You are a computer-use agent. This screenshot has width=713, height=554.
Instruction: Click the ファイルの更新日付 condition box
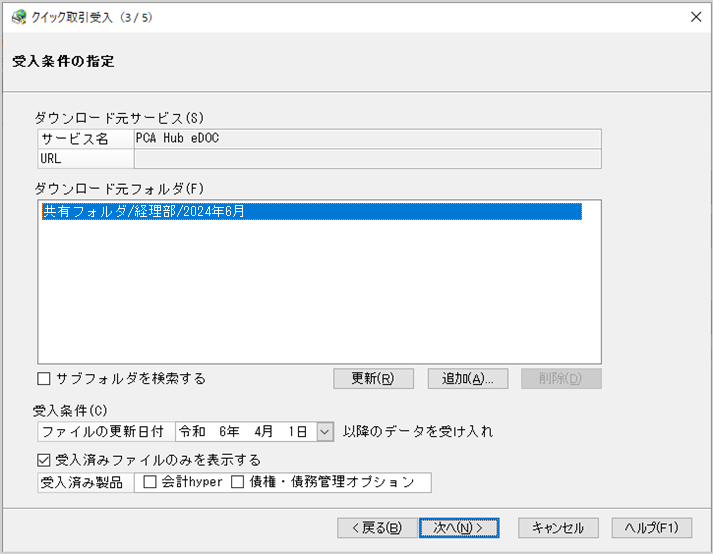pyautogui.click(x=105, y=432)
